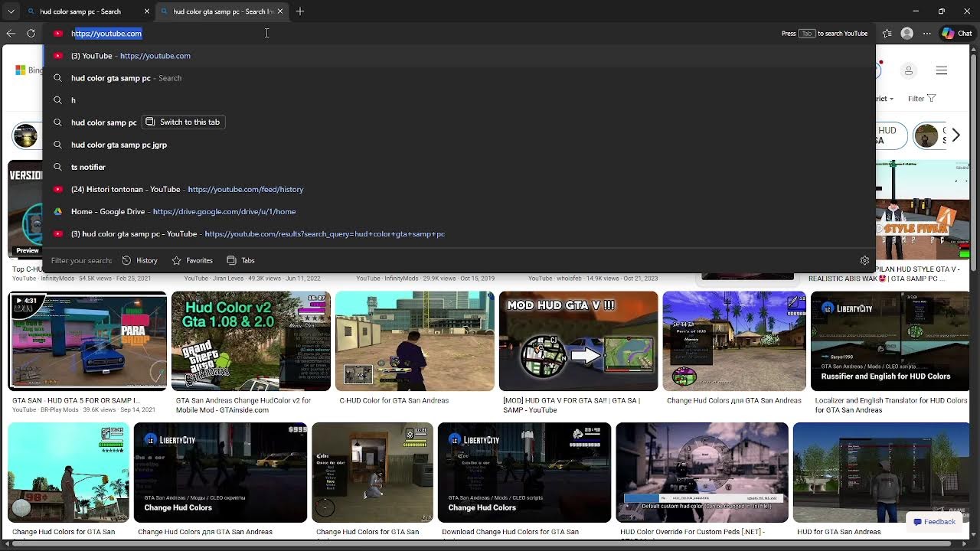
Task: Open address bar suggestion settings gear
Action: 864,260
